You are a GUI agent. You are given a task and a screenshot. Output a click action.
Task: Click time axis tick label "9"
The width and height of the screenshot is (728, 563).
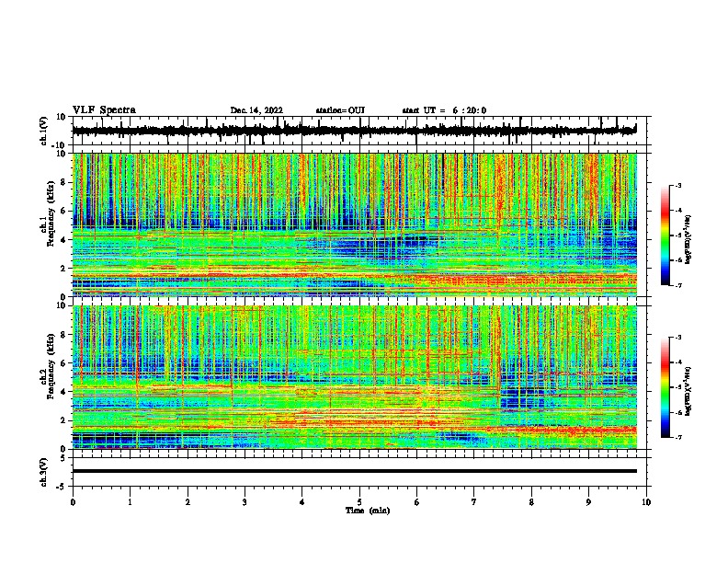click(x=588, y=502)
